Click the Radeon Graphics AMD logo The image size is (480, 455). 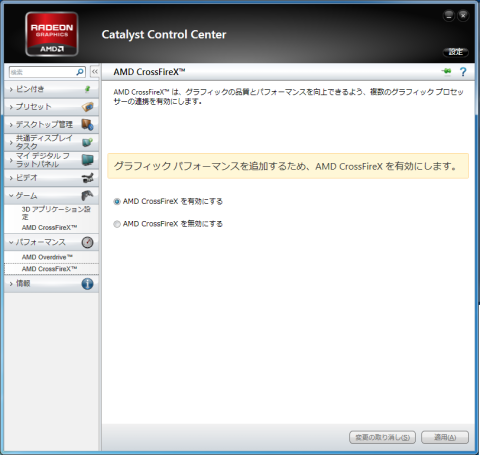52,34
